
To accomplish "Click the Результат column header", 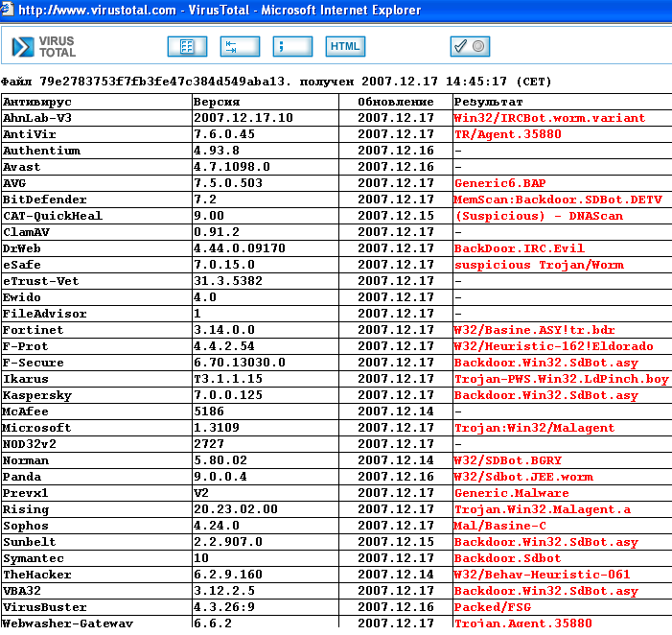I will pyautogui.click(x=489, y=102).
